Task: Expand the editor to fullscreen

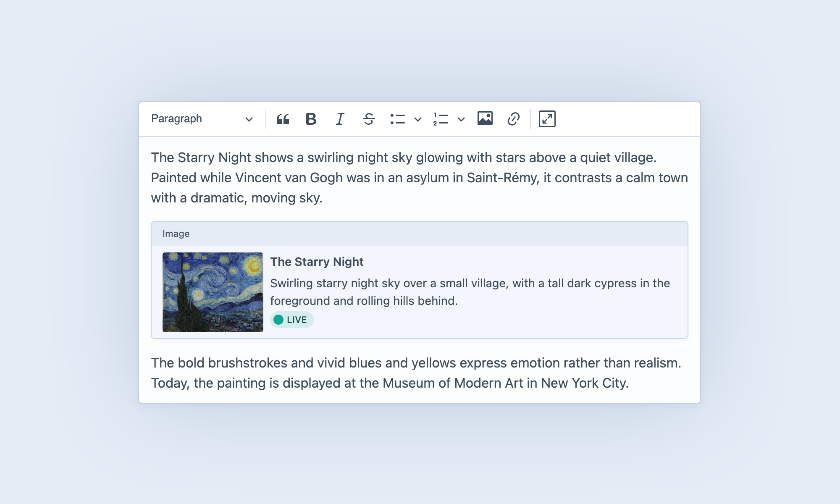Action: [x=547, y=119]
